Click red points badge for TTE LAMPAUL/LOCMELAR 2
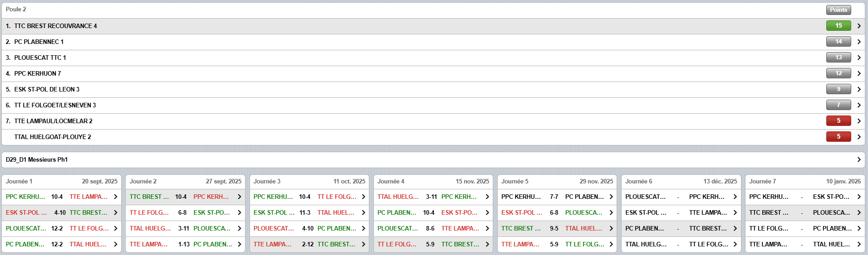The width and height of the screenshot is (868, 255). click(838, 121)
